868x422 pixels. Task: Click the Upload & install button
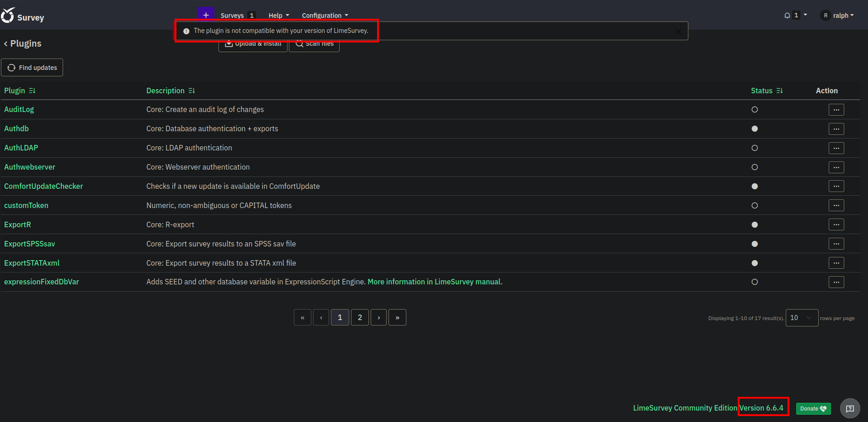coord(253,44)
